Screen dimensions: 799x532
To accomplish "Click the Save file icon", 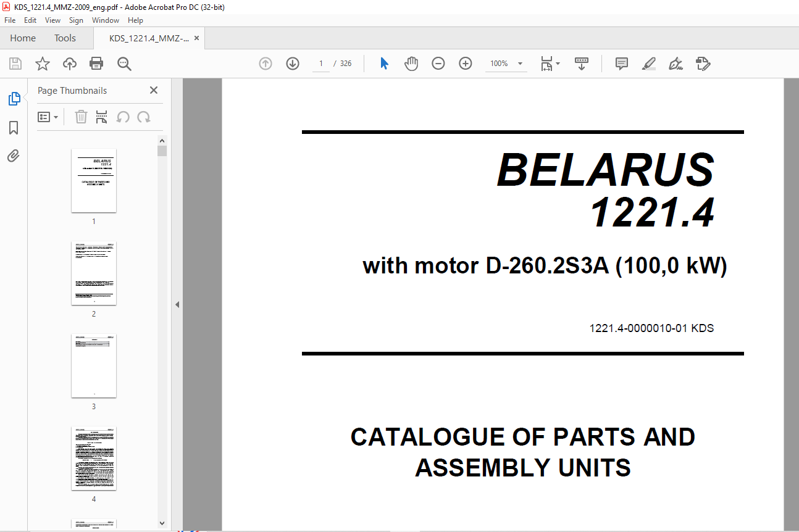I will (x=15, y=64).
